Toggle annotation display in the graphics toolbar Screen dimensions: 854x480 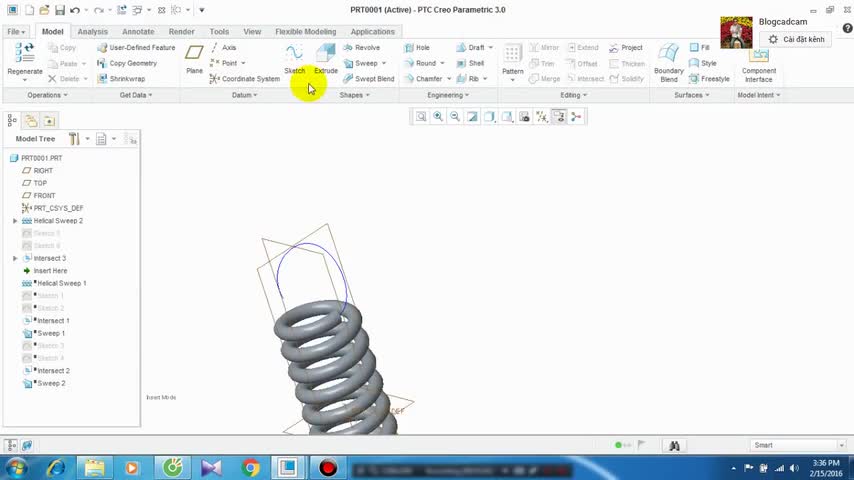pyautogui.click(x=559, y=117)
